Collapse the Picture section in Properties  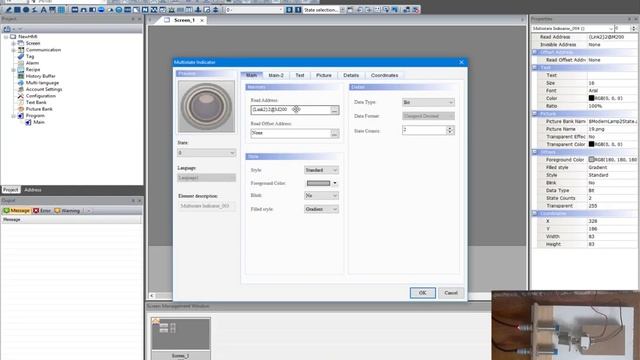point(535,113)
